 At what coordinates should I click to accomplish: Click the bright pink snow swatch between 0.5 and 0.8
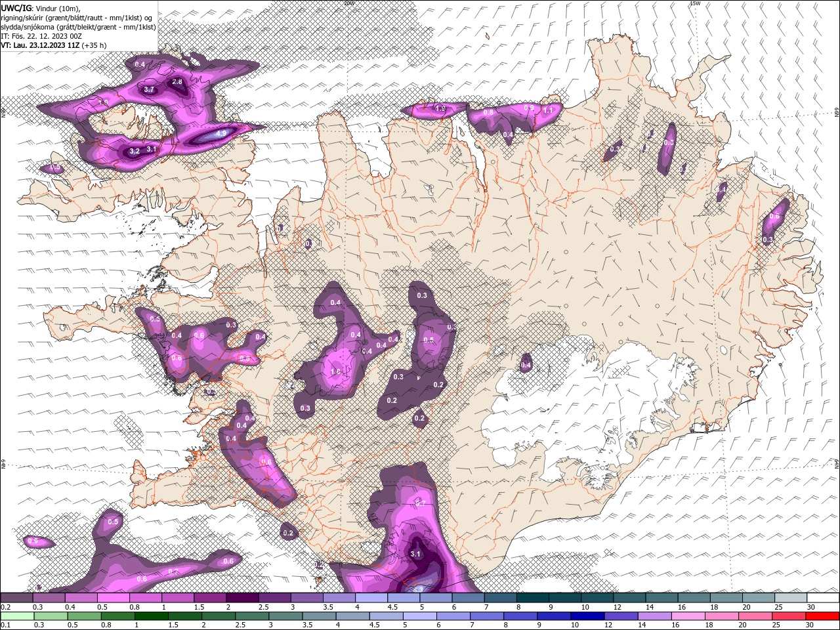pos(114,597)
